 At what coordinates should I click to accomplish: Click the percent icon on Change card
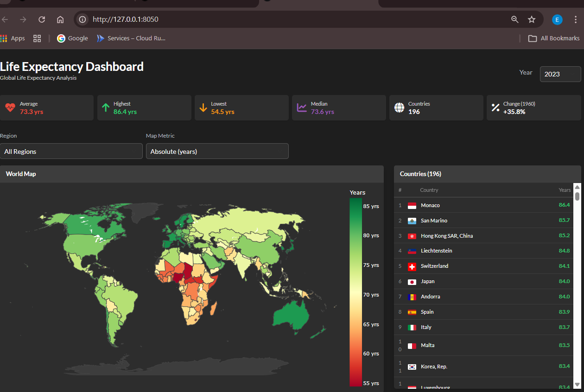[x=495, y=107]
